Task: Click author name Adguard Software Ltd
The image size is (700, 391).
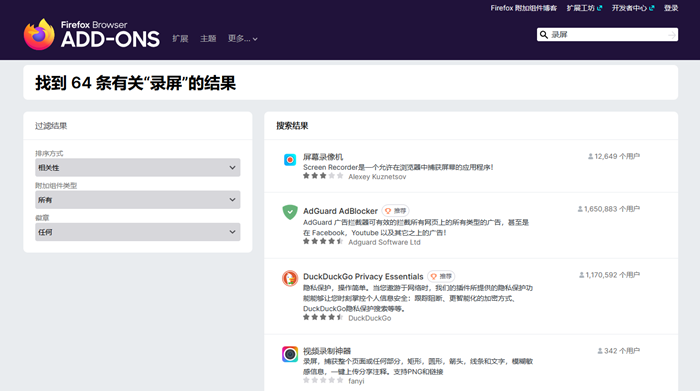Action: (384, 242)
